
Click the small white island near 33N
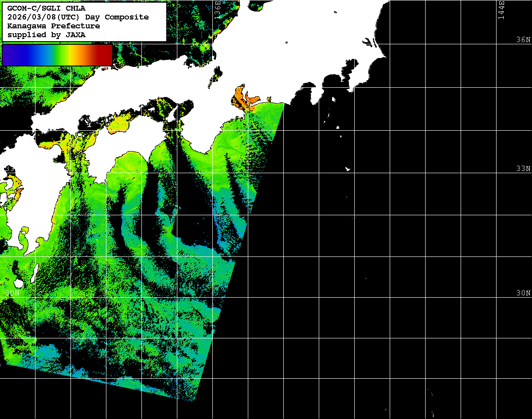(x=348, y=169)
